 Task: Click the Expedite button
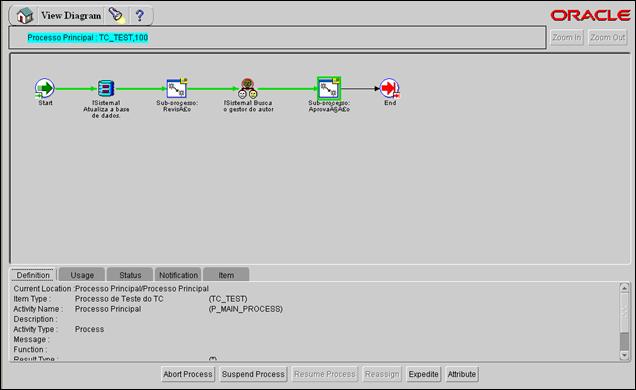(x=423, y=374)
